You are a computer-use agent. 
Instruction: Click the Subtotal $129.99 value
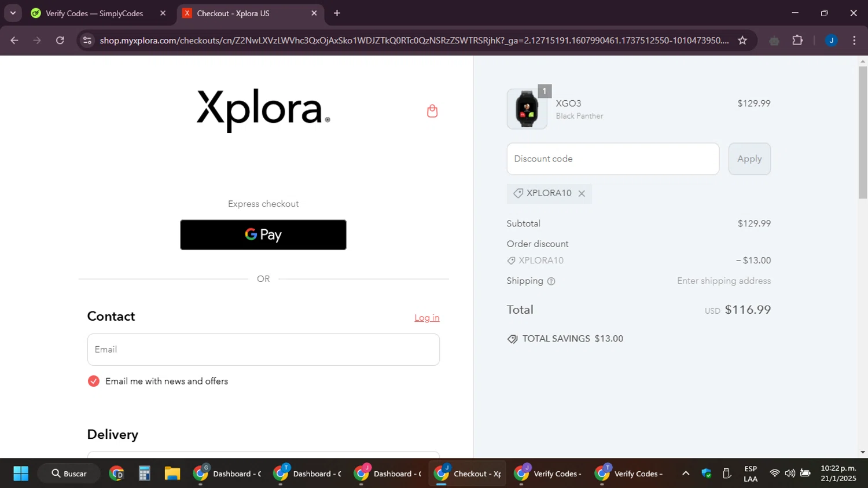pos(754,223)
